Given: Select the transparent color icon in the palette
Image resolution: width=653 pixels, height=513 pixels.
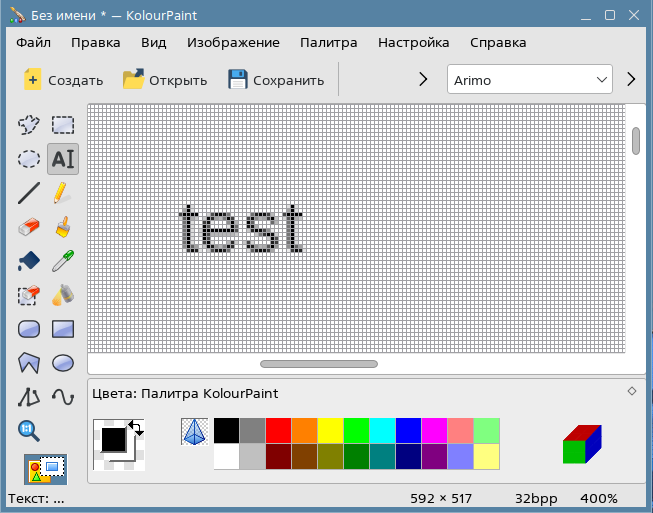Looking at the screenshot, I should coord(194,431).
